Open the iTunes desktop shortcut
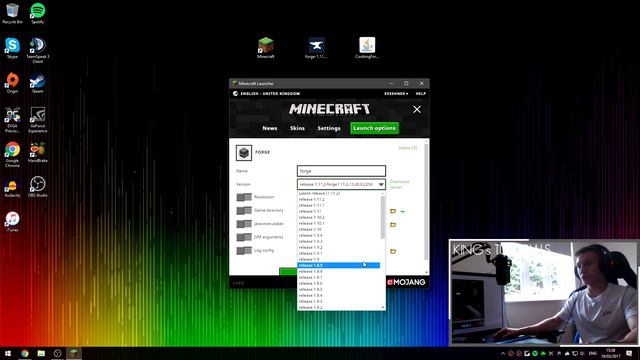The image size is (640, 360). tap(12, 222)
